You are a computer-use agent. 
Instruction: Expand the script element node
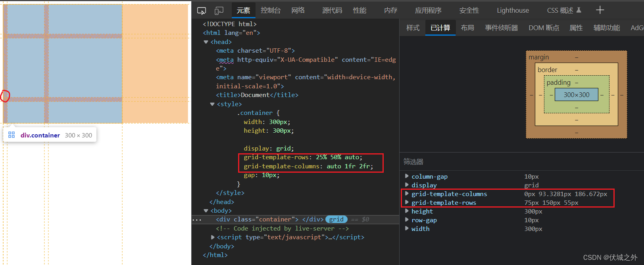(x=212, y=237)
